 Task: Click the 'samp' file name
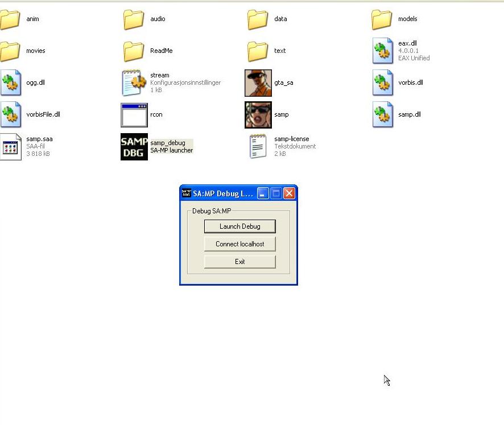tap(281, 114)
